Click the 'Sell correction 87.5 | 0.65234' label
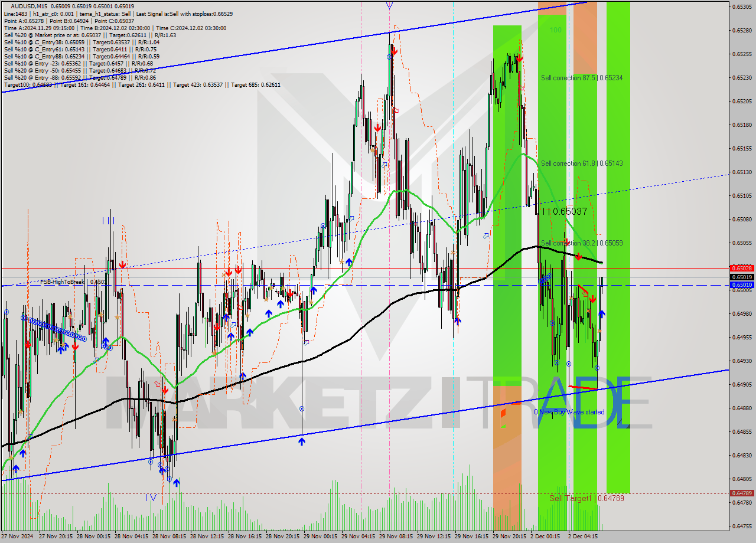756x543 pixels. (582, 78)
